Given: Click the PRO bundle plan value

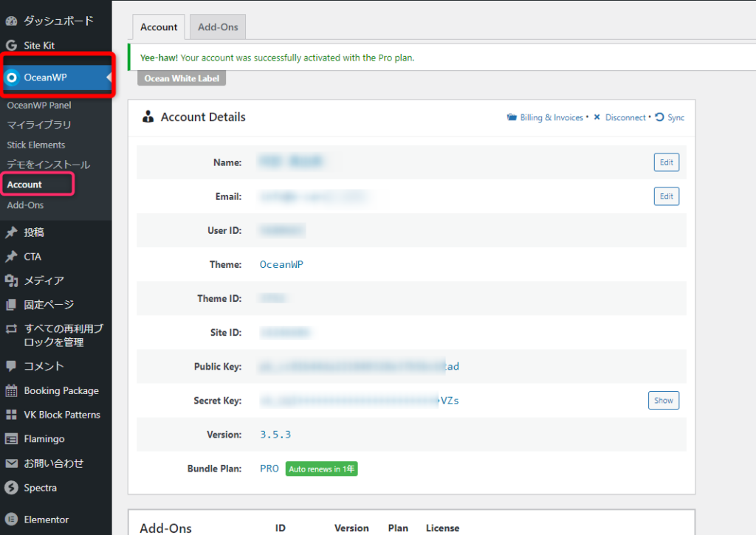Looking at the screenshot, I should [269, 469].
